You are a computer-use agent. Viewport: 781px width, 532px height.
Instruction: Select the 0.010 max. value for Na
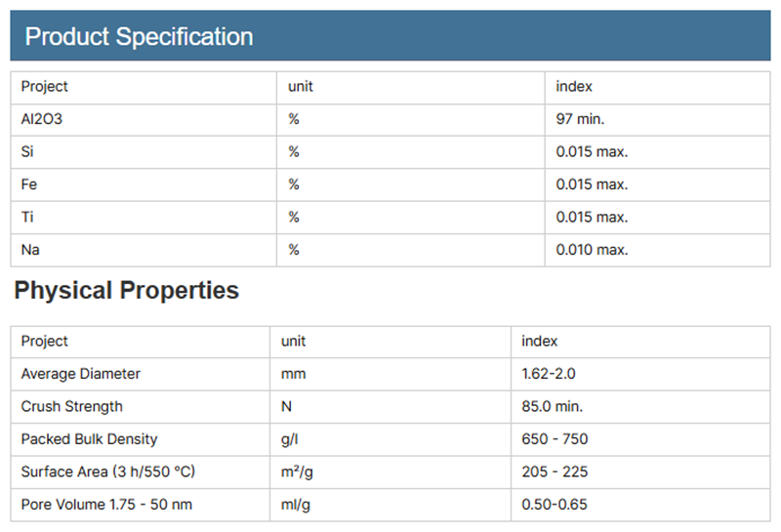pyautogui.click(x=592, y=250)
